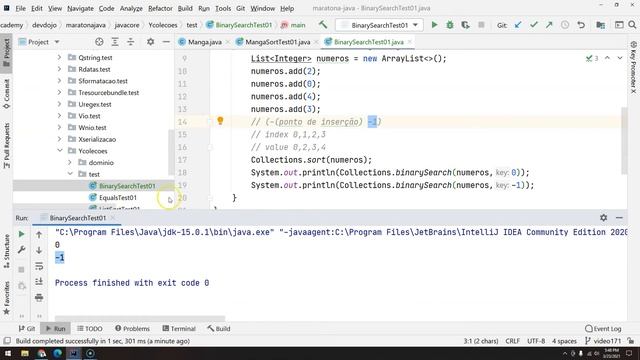Locate opened file in Project tree
Viewport: 640px width, 360px height.
pyautogui.click(x=99, y=42)
